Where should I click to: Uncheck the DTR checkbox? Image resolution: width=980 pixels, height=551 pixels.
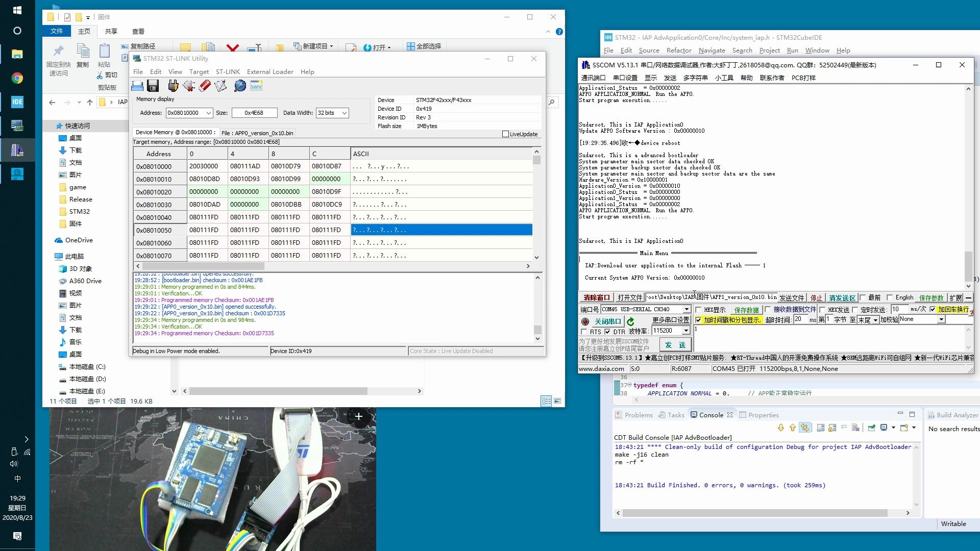(x=607, y=332)
